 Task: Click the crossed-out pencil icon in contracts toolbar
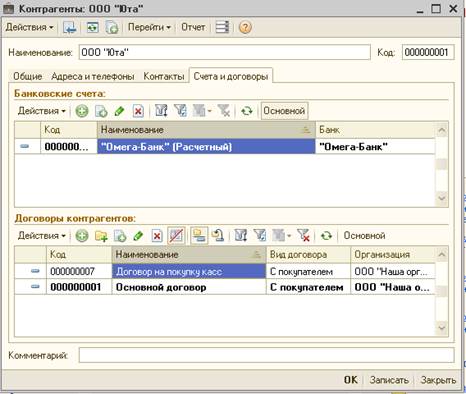176,236
